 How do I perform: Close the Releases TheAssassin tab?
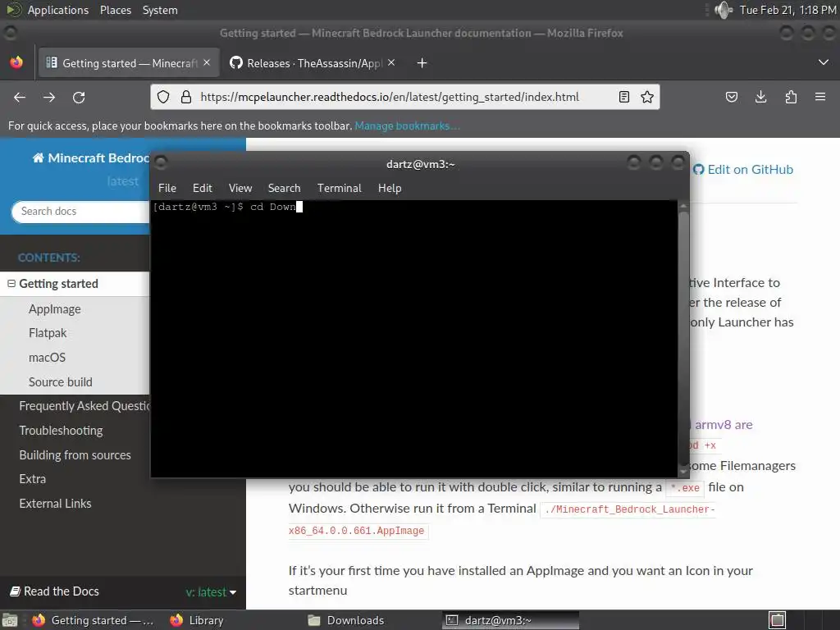click(391, 62)
